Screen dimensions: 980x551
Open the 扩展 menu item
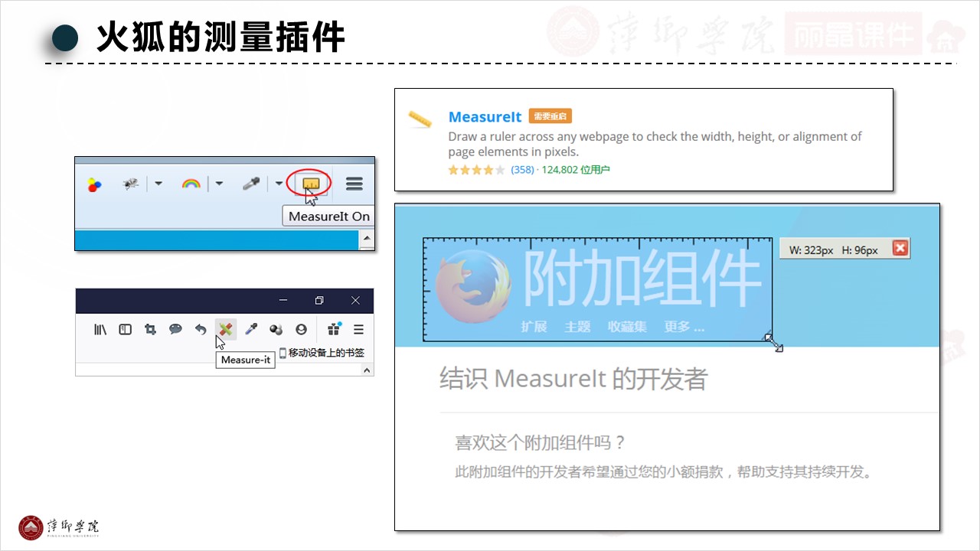(534, 327)
